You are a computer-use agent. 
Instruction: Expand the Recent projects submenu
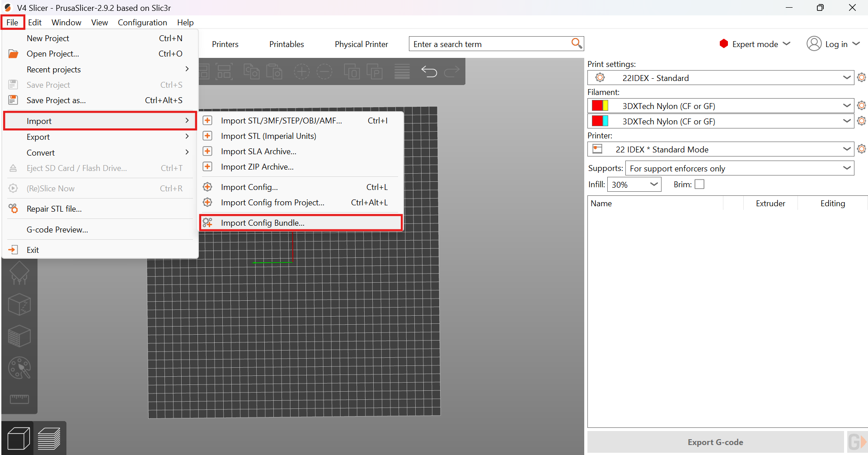(100, 69)
